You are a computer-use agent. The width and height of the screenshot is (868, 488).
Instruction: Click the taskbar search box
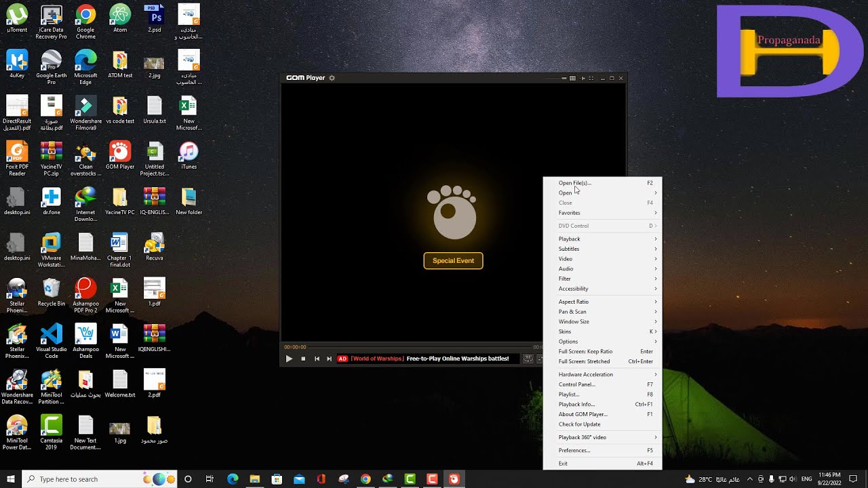click(x=100, y=479)
